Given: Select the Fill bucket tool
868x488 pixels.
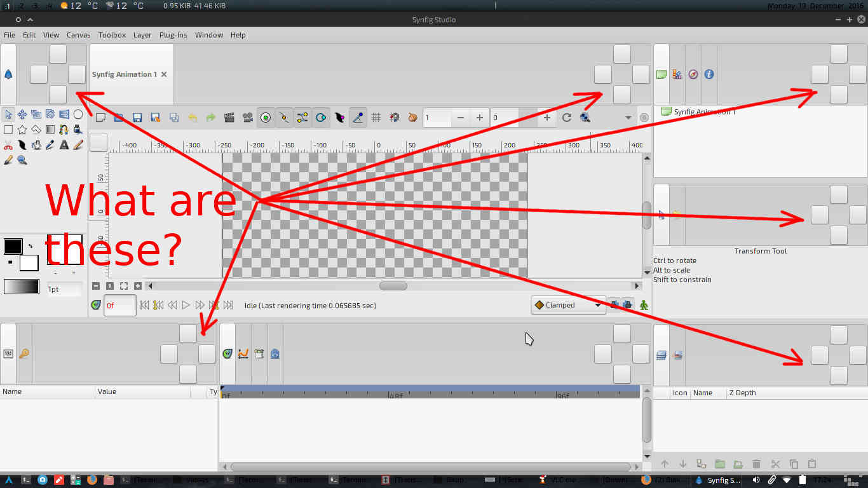Looking at the screenshot, I should [36, 145].
